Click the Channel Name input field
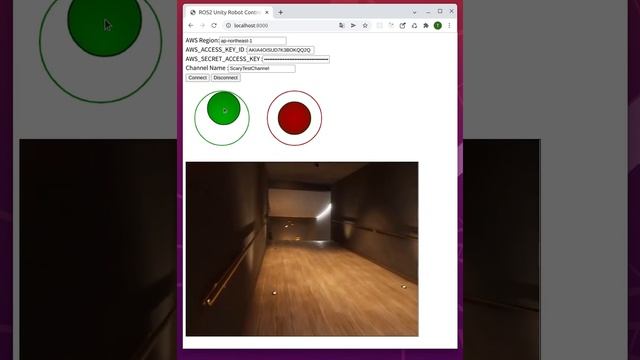 point(262,68)
